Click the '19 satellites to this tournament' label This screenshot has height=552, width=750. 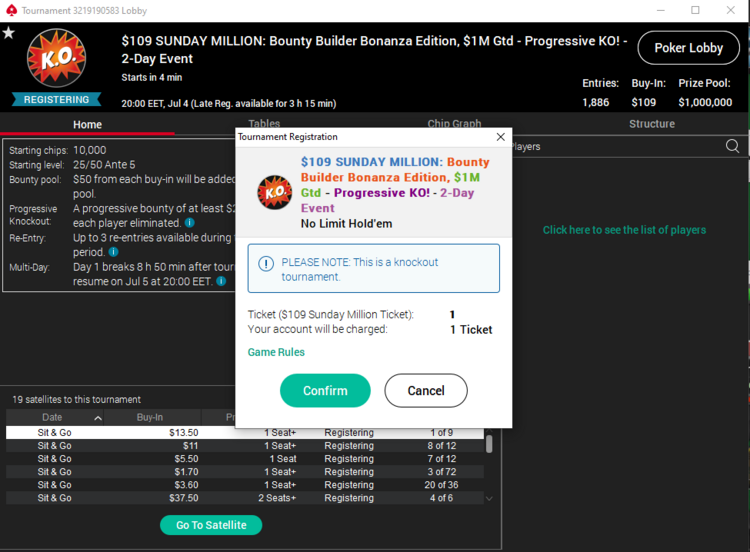pos(77,399)
